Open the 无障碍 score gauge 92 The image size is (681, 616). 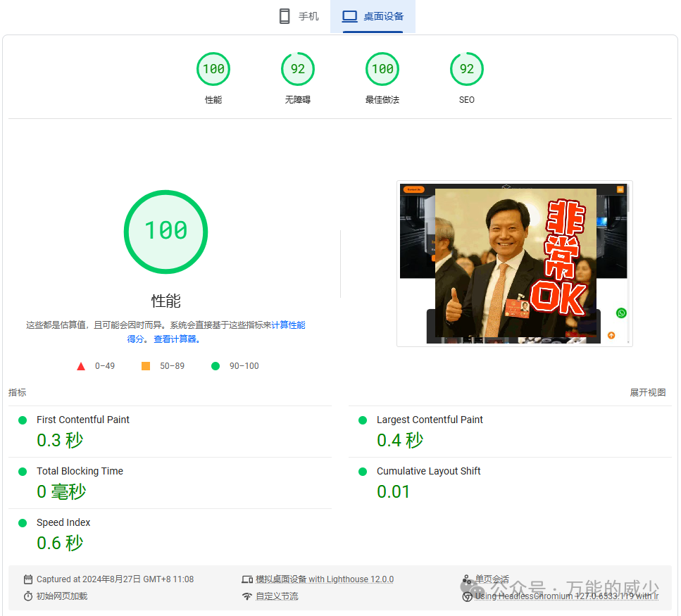pos(298,69)
